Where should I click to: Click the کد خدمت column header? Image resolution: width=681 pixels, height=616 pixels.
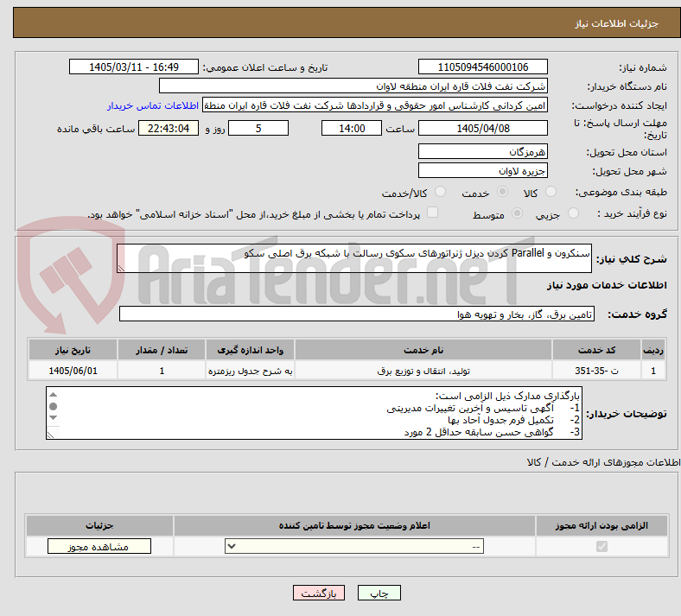(x=597, y=350)
